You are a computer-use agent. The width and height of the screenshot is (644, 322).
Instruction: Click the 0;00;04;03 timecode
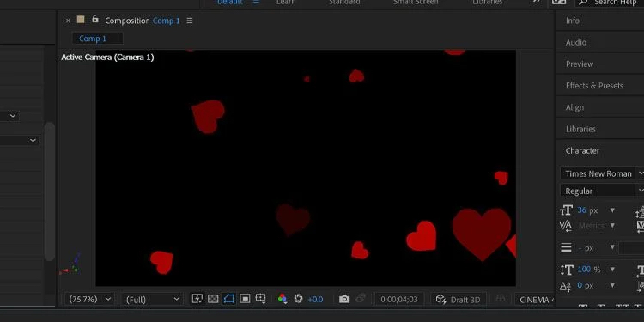398,300
